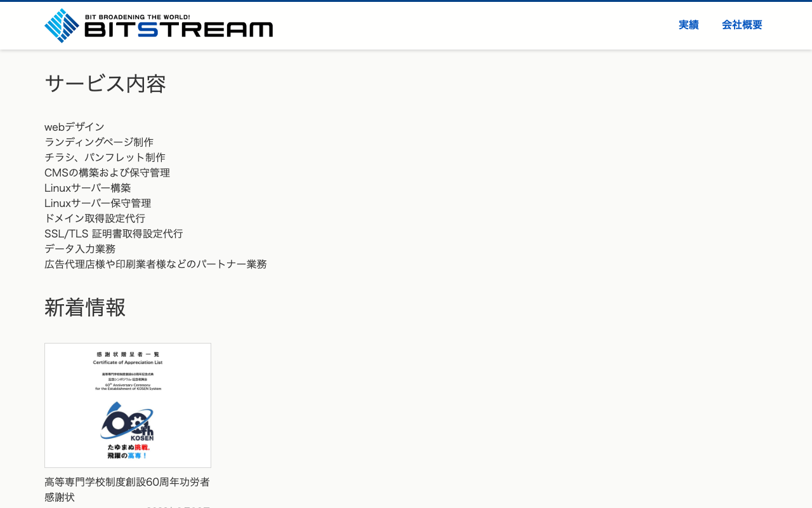Click the webデザイン service line
The image size is (812, 508).
coord(74,127)
